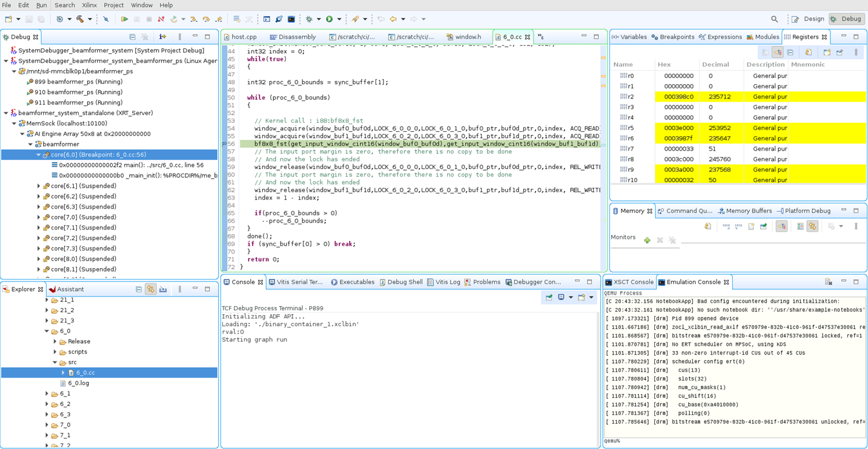Click the Step Over icon
Viewport: 868px width, 449px height.
(206, 19)
